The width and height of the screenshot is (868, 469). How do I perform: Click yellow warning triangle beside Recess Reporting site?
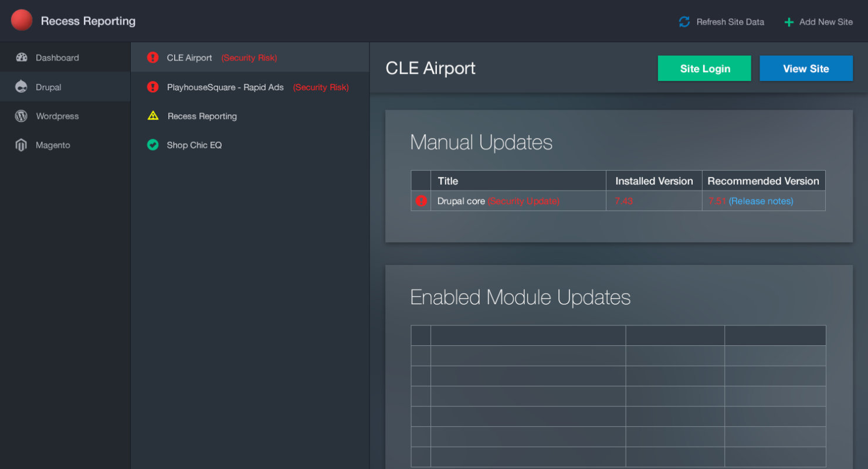point(153,115)
